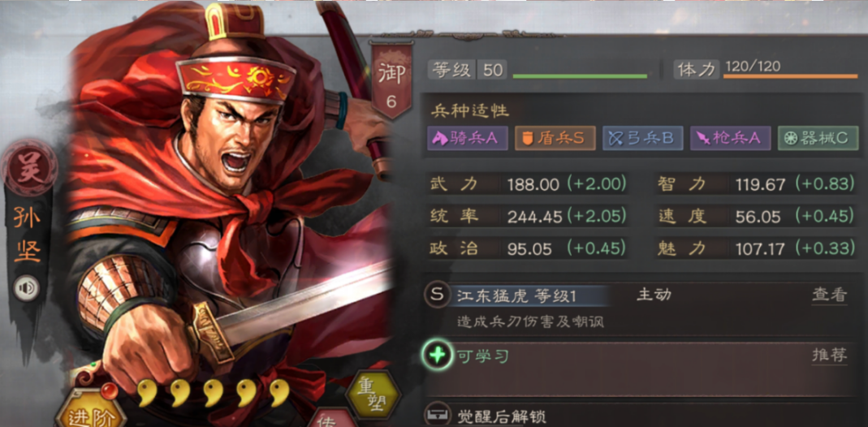Click the 武力 188.00 attribute row
Image resolution: width=868 pixels, height=427 pixels.
click(527, 184)
